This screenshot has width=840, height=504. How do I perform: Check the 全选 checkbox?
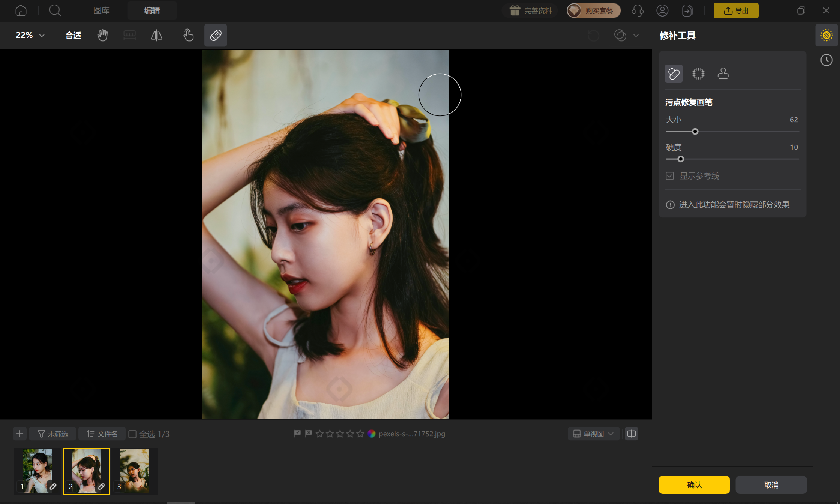pyautogui.click(x=132, y=434)
